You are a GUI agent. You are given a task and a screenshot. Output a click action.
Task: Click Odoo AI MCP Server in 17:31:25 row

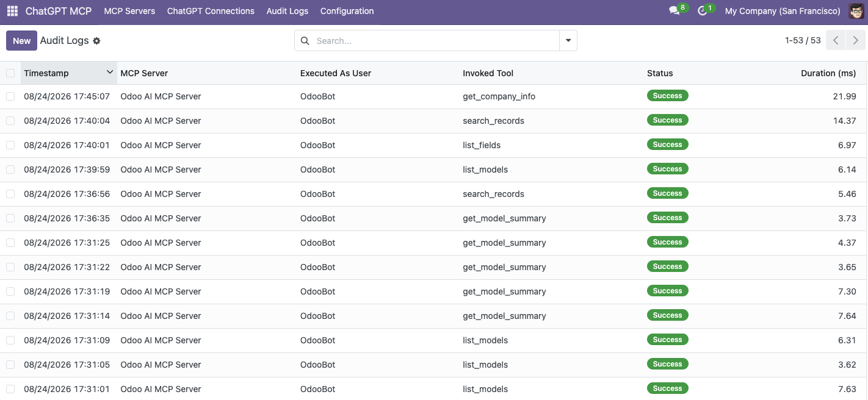coord(161,243)
